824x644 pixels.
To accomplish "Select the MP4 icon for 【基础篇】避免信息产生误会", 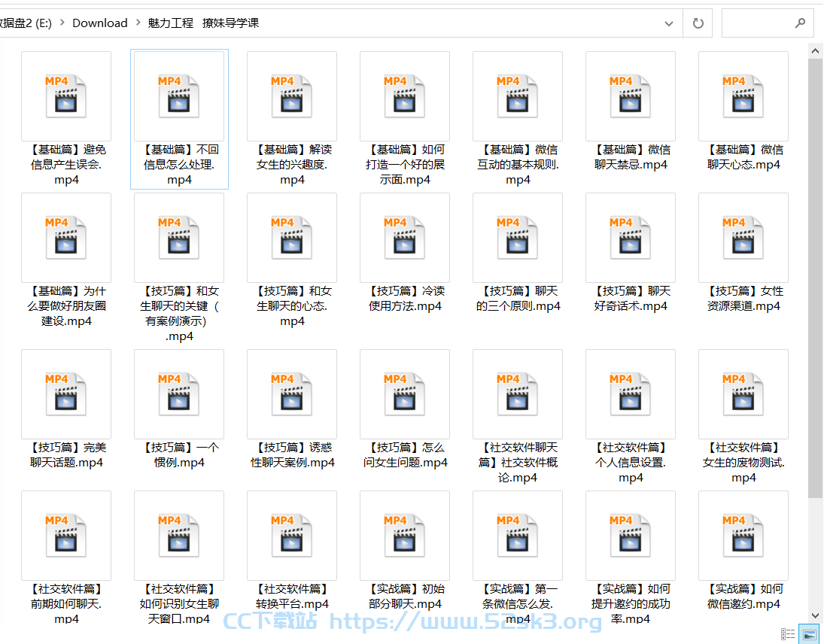I will point(65,96).
